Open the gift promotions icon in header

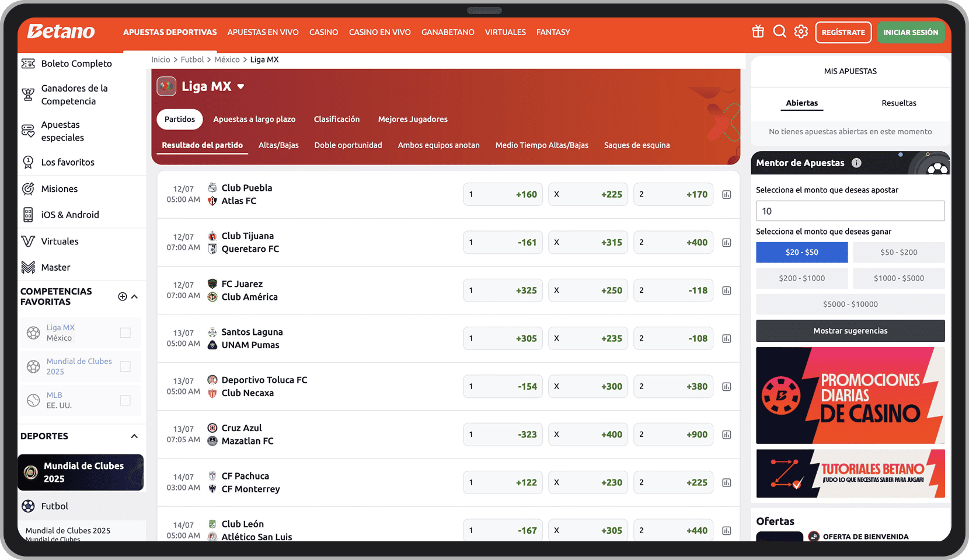[x=758, y=32]
